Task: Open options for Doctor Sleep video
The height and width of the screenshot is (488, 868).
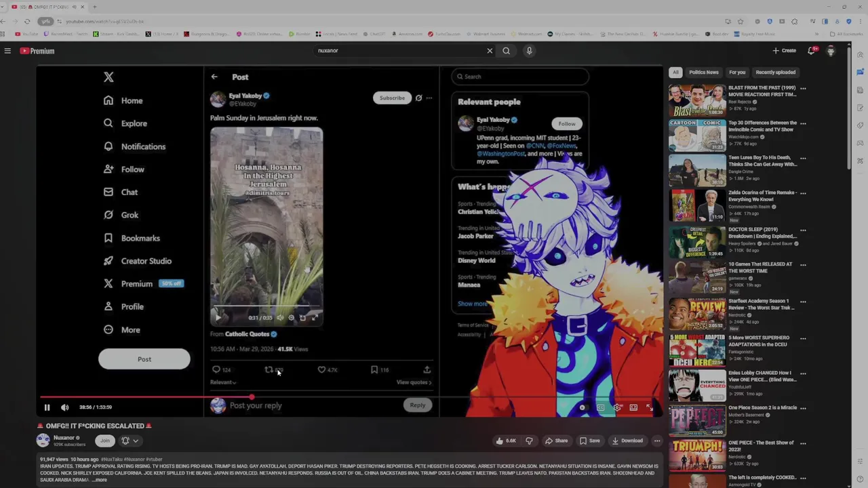Action: 803,230
